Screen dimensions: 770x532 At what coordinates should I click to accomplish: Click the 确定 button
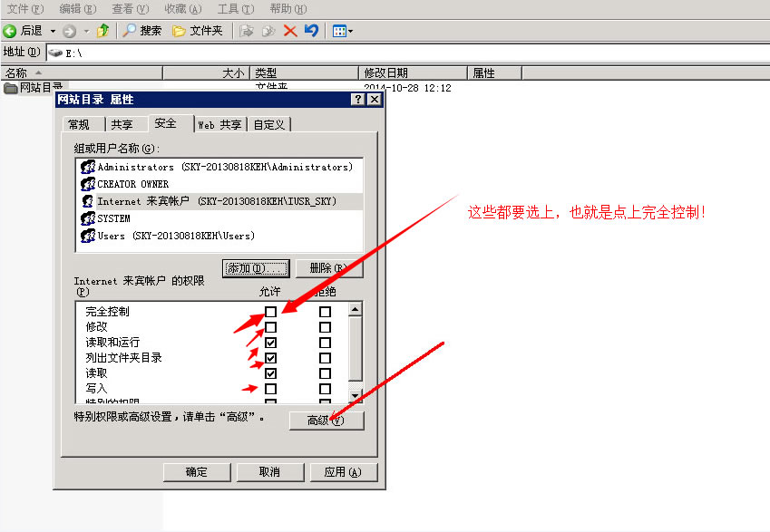click(197, 472)
